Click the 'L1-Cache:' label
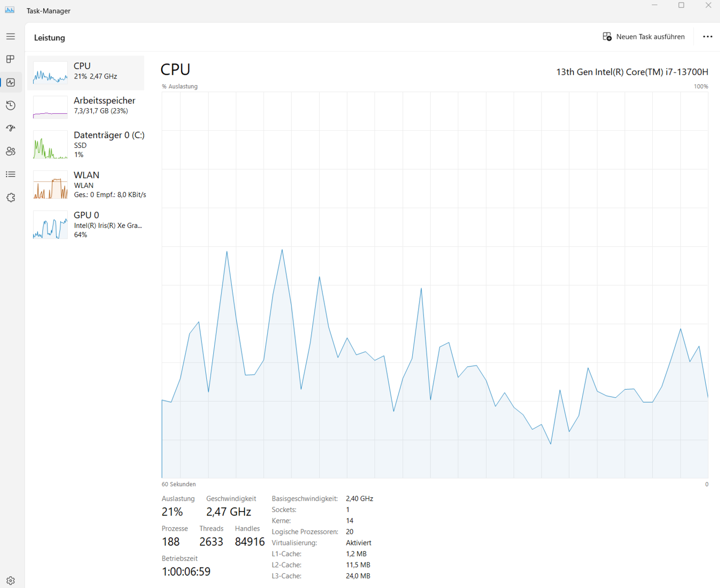 point(287,554)
